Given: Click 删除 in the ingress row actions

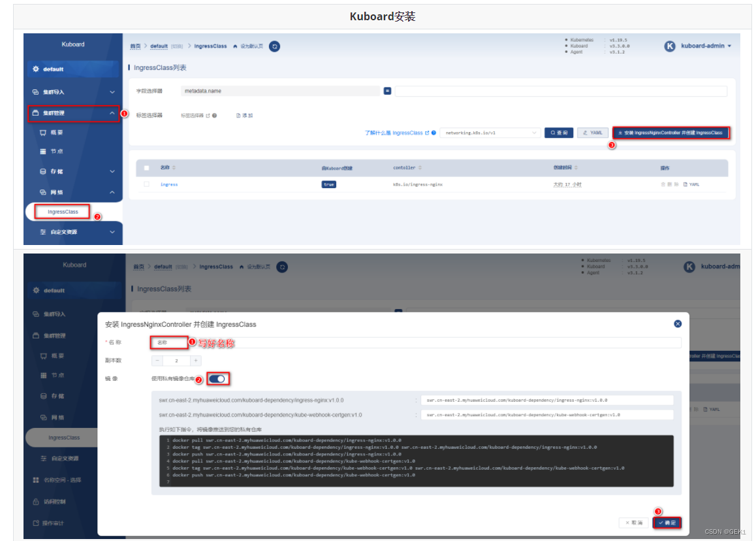Looking at the screenshot, I should pyautogui.click(x=670, y=184).
